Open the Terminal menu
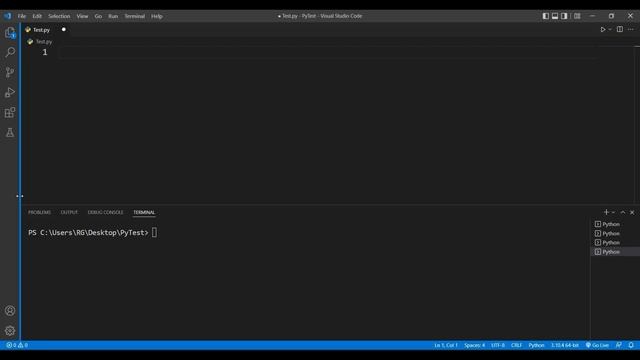The width and height of the screenshot is (640, 360). click(135, 16)
